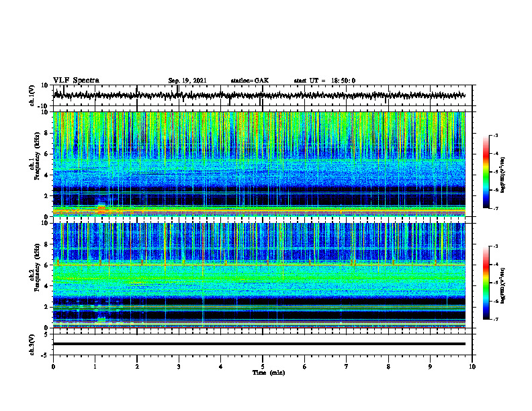Click the ch.3 flat black signal line
The width and height of the screenshot is (532, 411).
[x=259, y=344]
